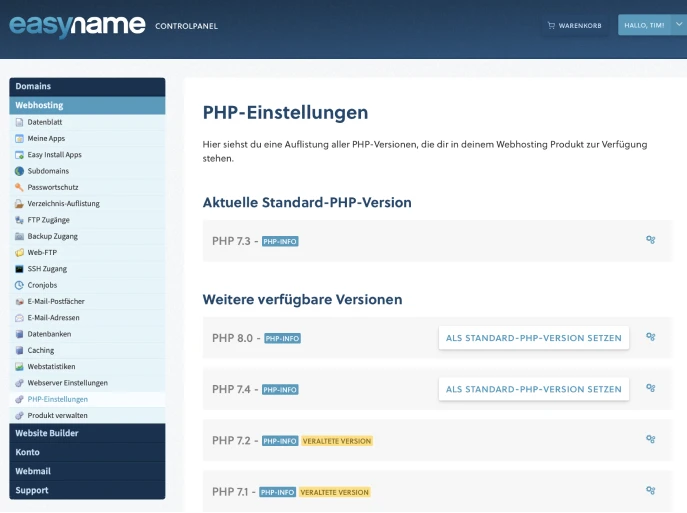The width and height of the screenshot is (687, 513).
Task: Open Webserver Einstellungen in sidebar
Action: (67, 383)
